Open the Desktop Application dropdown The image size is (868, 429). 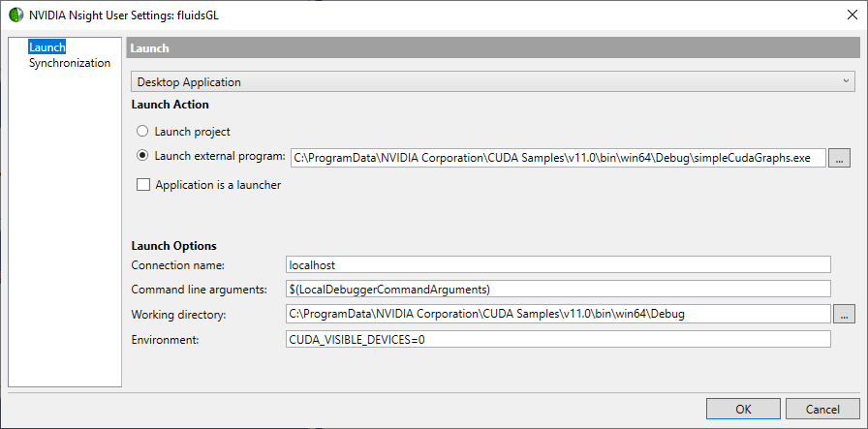pyautogui.click(x=493, y=82)
